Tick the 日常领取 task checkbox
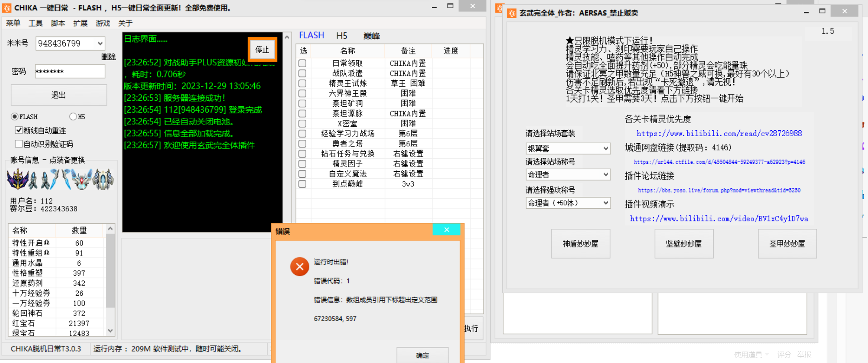Screen dimensions: 868x363 click(x=302, y=63)
